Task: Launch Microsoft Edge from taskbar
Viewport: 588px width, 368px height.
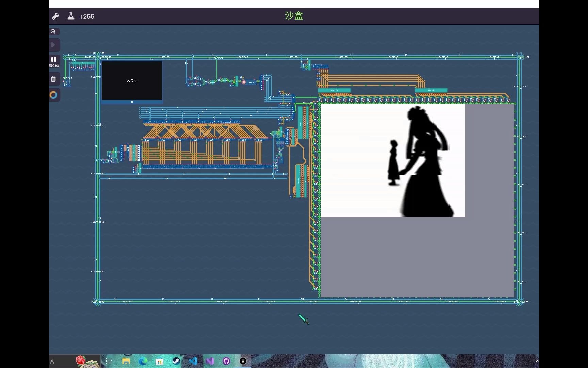Action: point(143,361)
